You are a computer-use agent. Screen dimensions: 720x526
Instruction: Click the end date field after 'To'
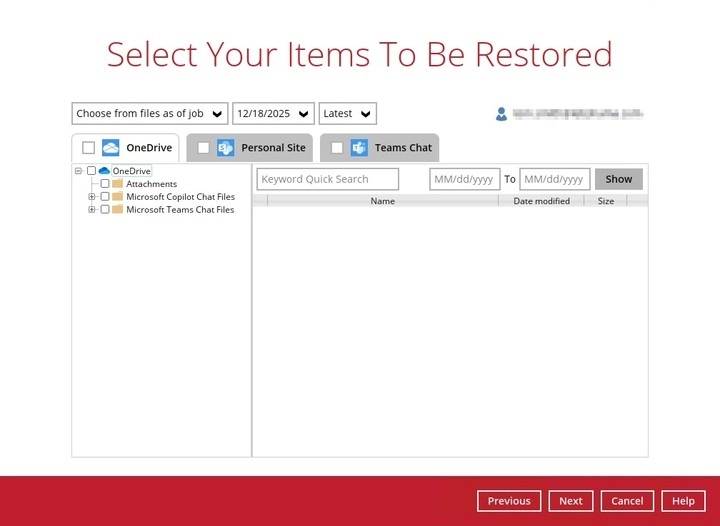pyautogui.click(x=555, y=179)
